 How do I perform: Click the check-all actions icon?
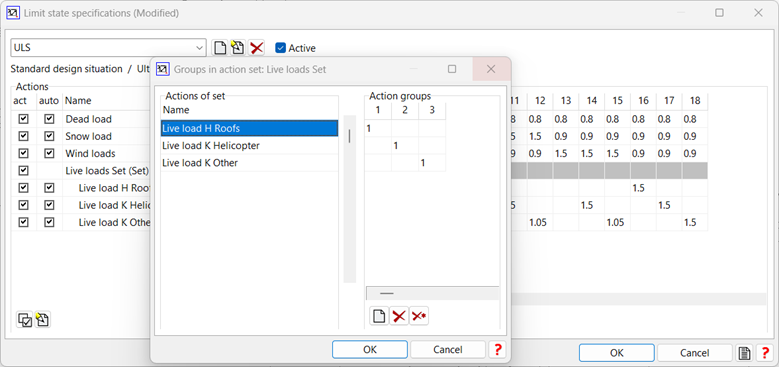tap(24, 320)
